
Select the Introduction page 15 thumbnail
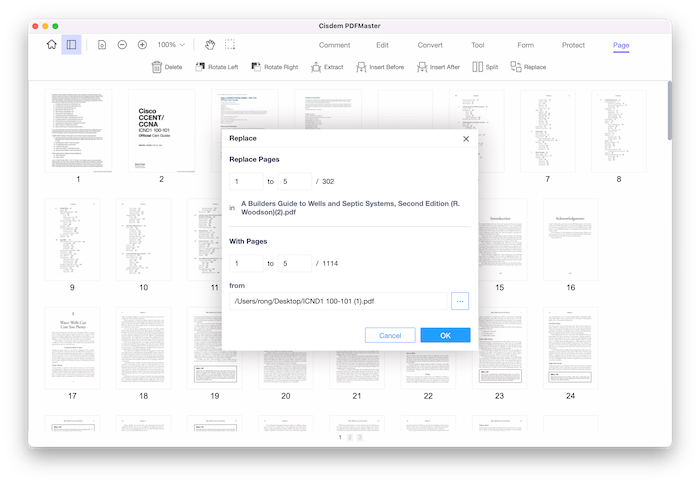pyautogui.click(x=502, y=240)
